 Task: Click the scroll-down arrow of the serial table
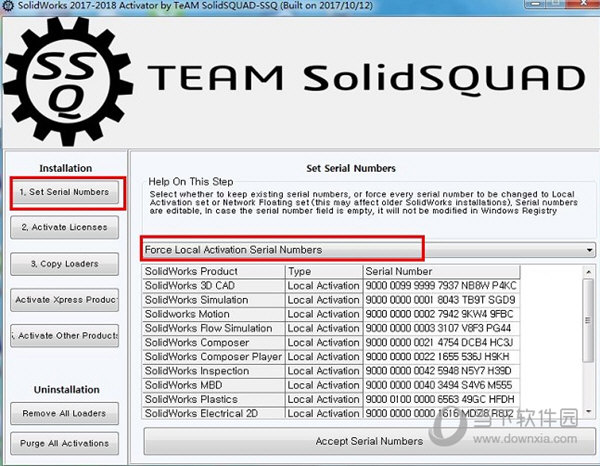[x=588, y=411]
